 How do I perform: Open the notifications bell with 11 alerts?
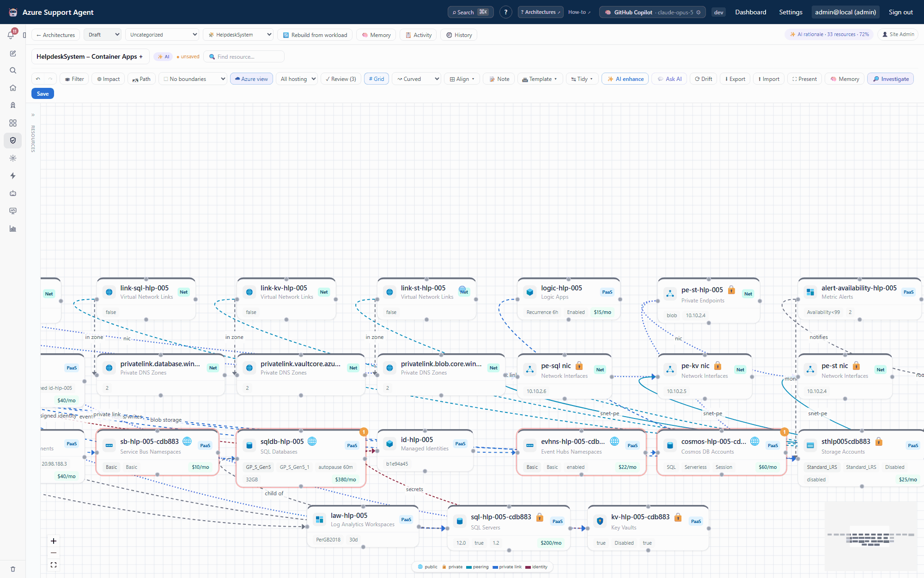[x=11, y=35]
